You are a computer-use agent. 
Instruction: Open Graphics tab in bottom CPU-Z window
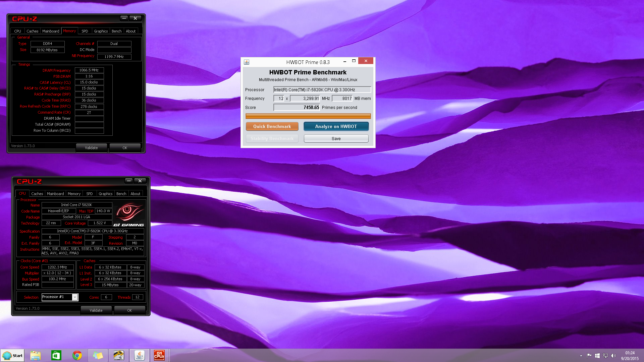[x=106, y=194]
